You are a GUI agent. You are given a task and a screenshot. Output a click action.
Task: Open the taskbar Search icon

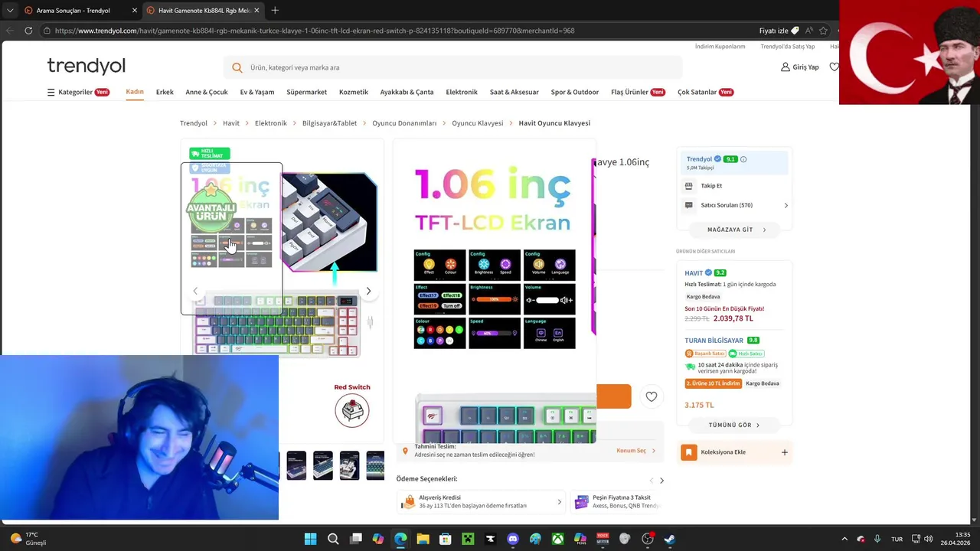(333, 539)
